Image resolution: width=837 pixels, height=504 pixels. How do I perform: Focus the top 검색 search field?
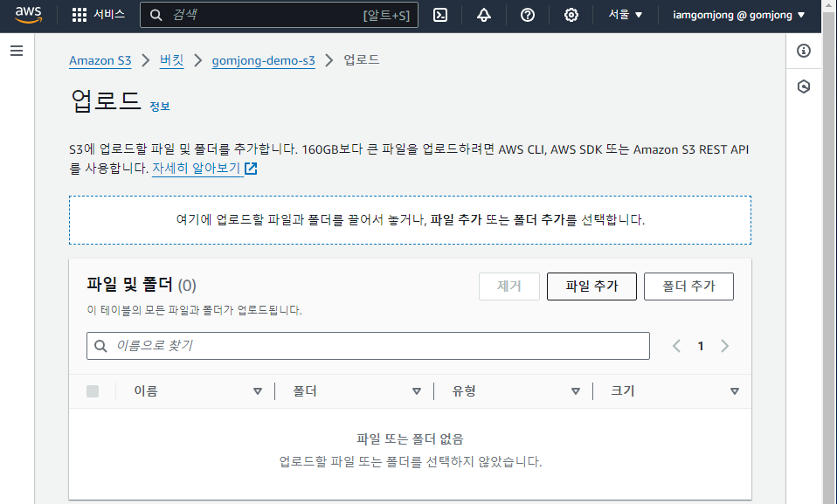click(279, 15)
